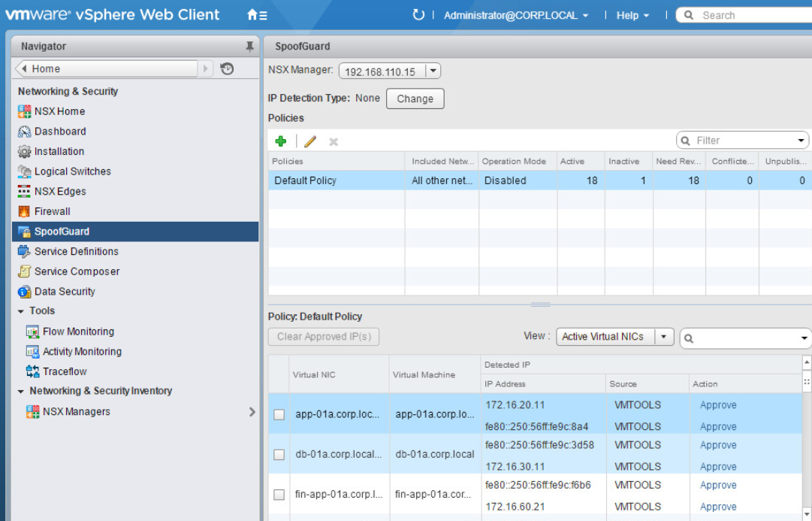
Task: Click the NSX Edges icon
Action: tap(24, 191)
